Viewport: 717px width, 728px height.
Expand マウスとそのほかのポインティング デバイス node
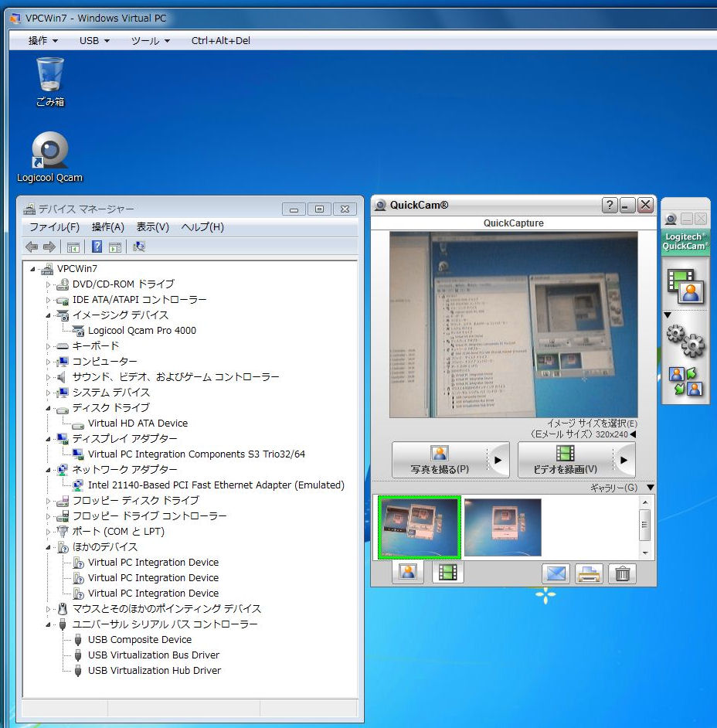coord(48,609)
